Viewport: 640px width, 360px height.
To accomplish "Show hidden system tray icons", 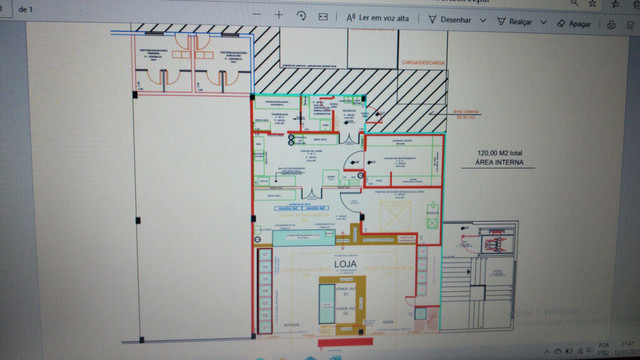I will 547,351.
